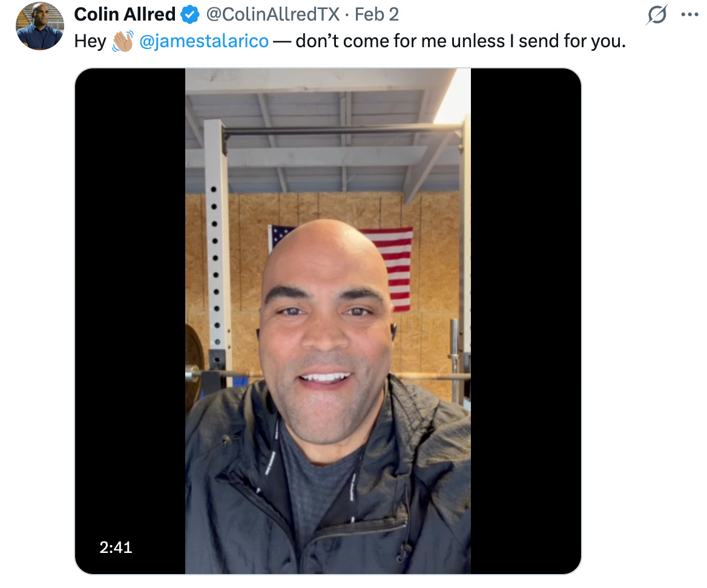The image size is (707, 588).
Task: Click the waving hand emoji
Action: (x=123, y=42)
